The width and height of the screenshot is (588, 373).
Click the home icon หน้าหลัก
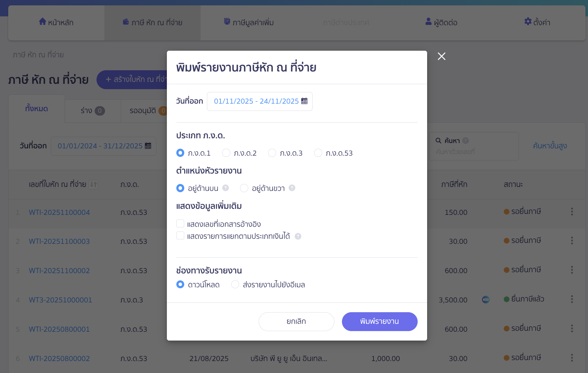tap(43, 22)
